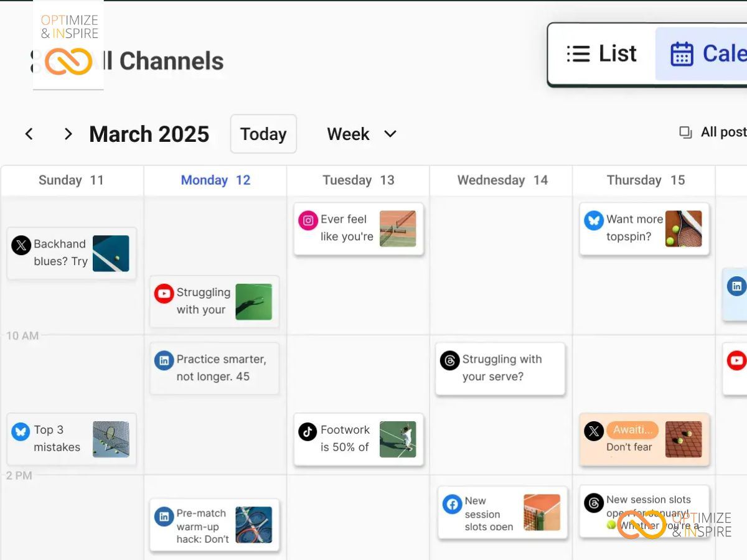Go to previous week with left chevron

click(29, 134)
